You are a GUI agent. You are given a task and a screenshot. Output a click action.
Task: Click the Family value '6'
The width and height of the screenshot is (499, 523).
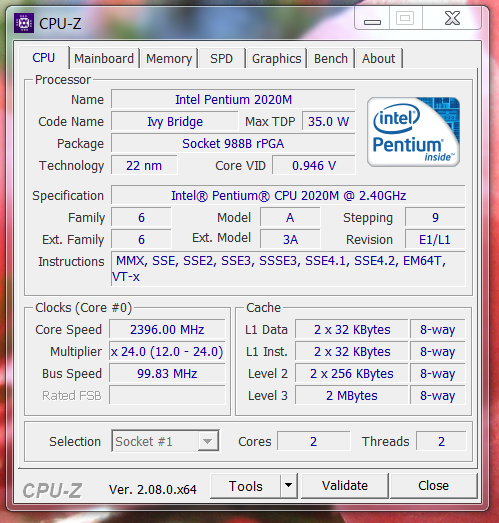141,217
